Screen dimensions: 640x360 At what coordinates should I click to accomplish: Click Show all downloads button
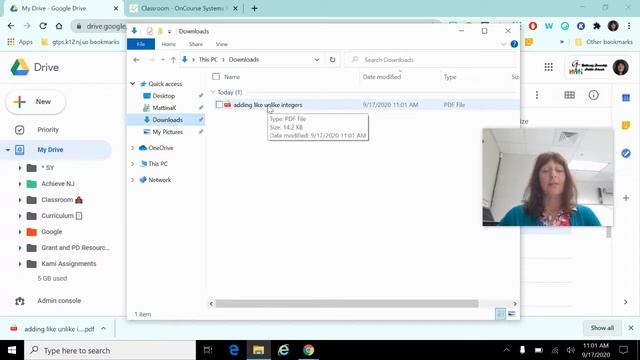602,328
